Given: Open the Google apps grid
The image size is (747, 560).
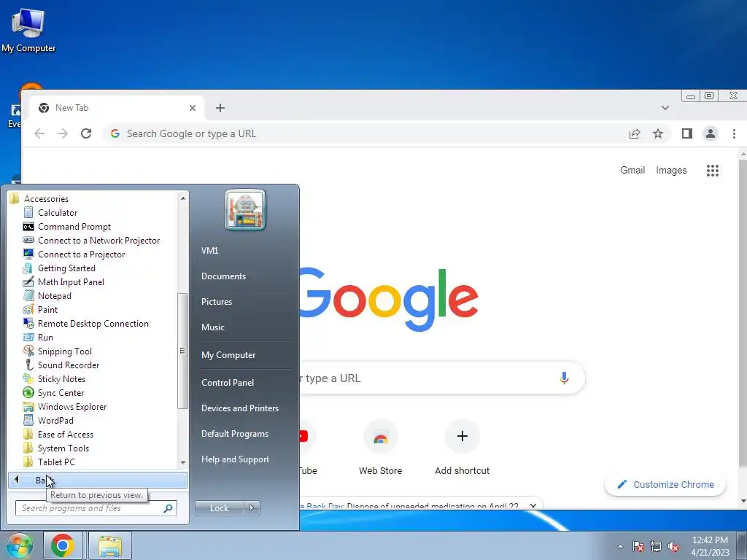Looking at the screenshot, I should click(713, 171).
